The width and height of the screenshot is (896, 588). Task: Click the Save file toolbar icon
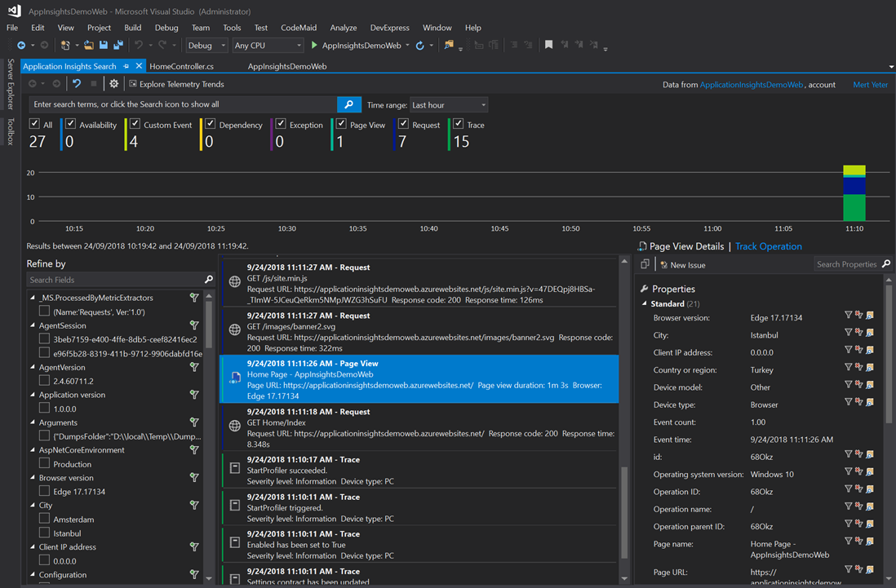104,45
